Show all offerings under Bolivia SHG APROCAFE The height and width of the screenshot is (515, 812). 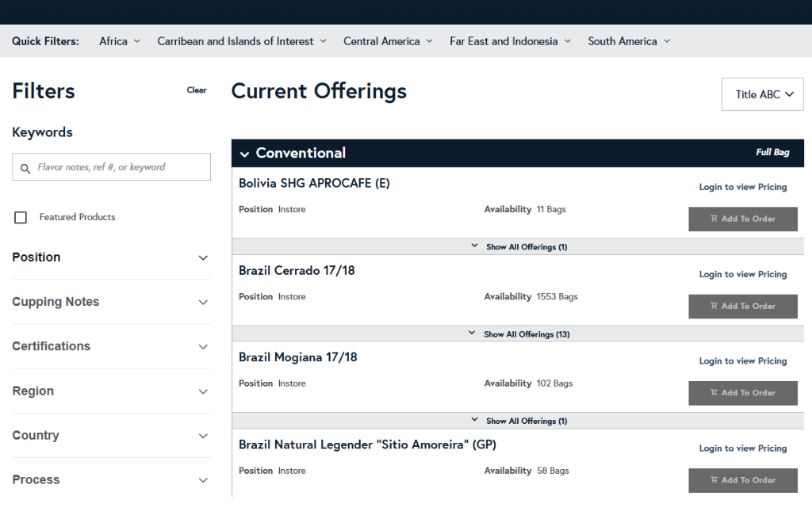(519, 247)
